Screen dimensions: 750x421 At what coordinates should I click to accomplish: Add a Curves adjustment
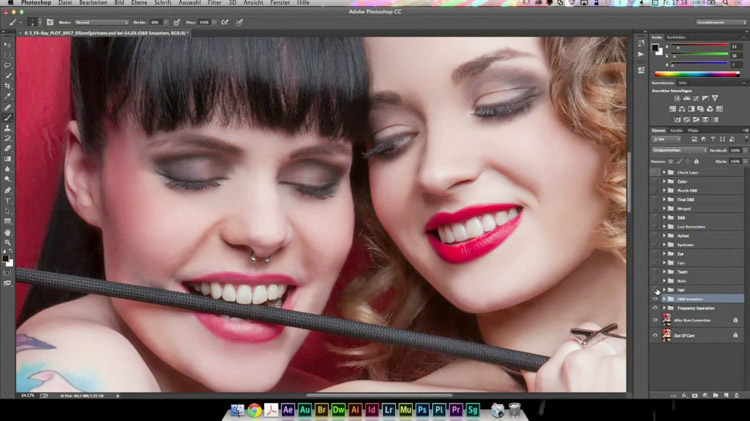[696, 98]
